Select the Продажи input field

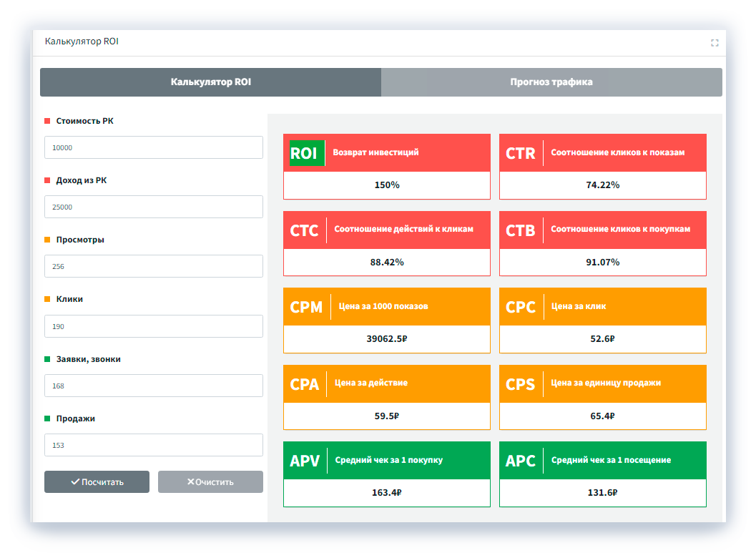(x=153, y=445)
